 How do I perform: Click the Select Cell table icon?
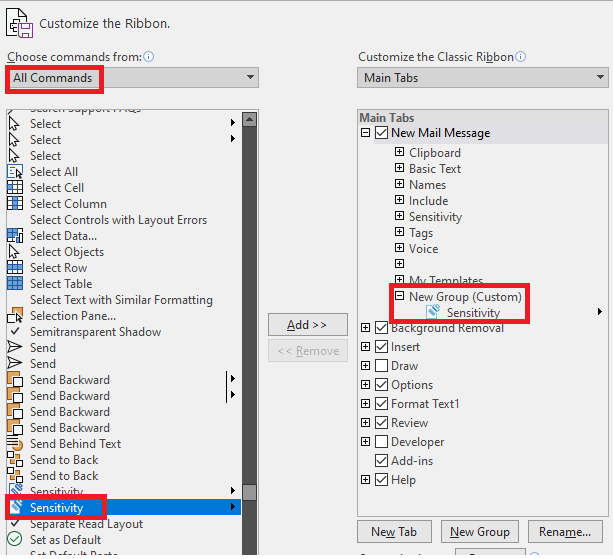click(15, 188)
